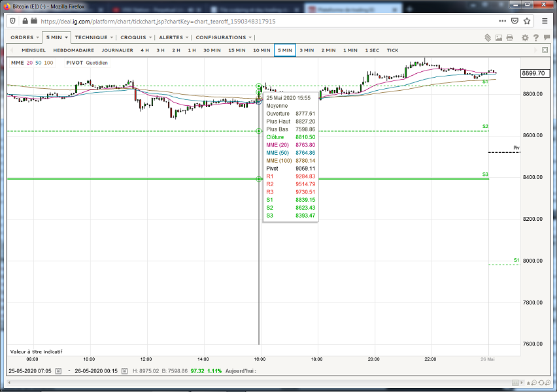Select the 2 H timeframe
Viewport: 557px width, 392px height.
(x=177, y=50)
